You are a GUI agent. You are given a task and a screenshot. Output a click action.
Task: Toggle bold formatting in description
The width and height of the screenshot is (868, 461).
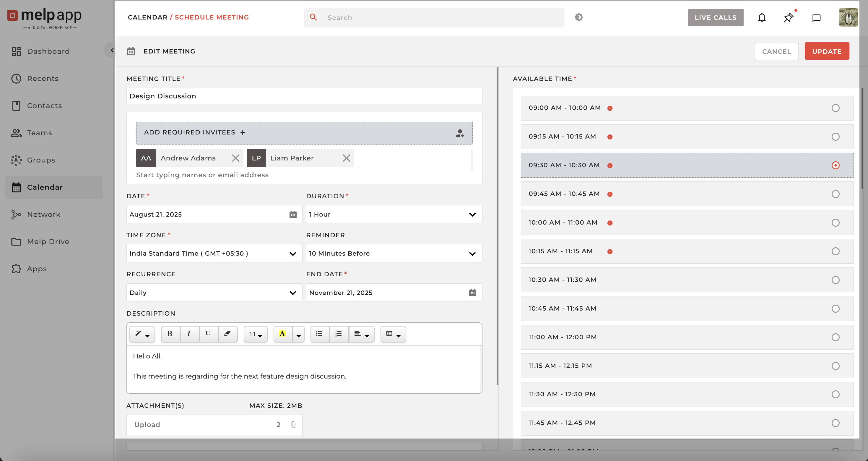[170, 334]
